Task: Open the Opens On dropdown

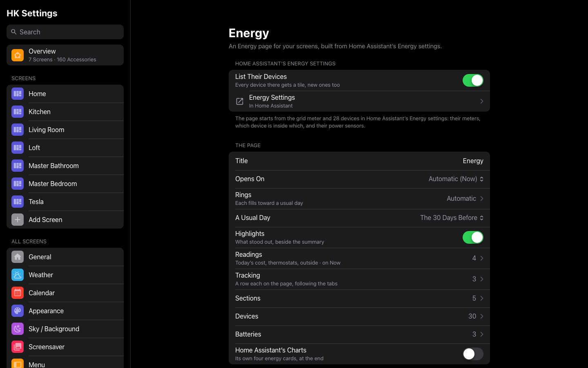Action: pyautogui.click(x=456, y=179)
